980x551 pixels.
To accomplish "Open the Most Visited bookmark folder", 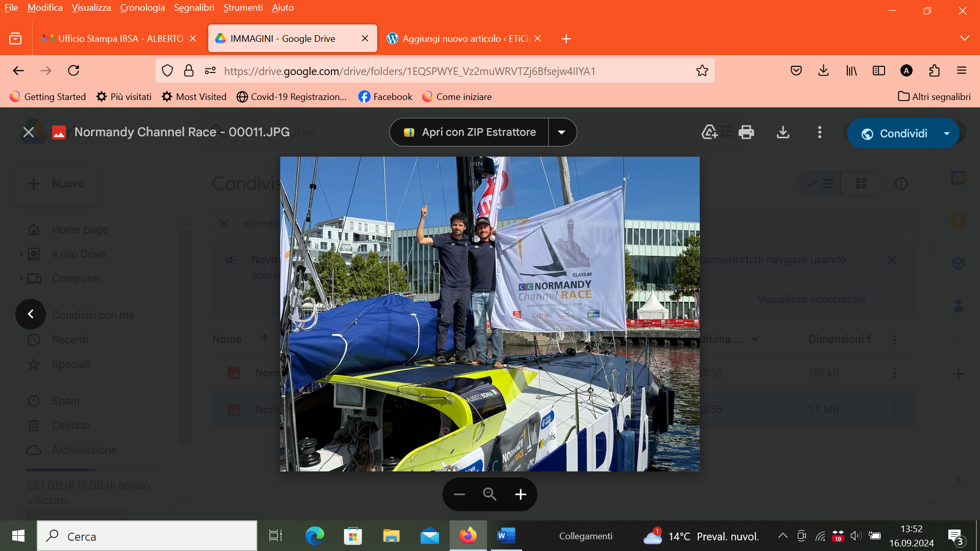I will 194,96.
